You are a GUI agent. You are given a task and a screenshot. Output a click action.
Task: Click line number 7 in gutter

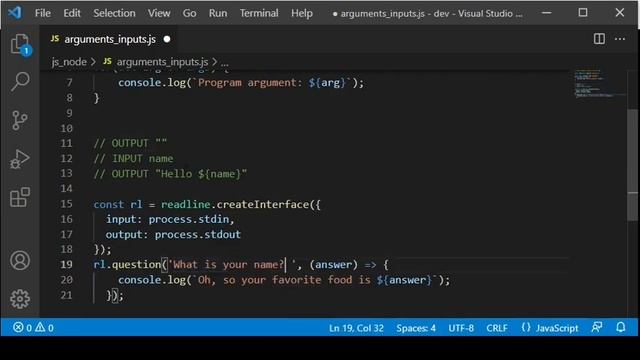69,83
